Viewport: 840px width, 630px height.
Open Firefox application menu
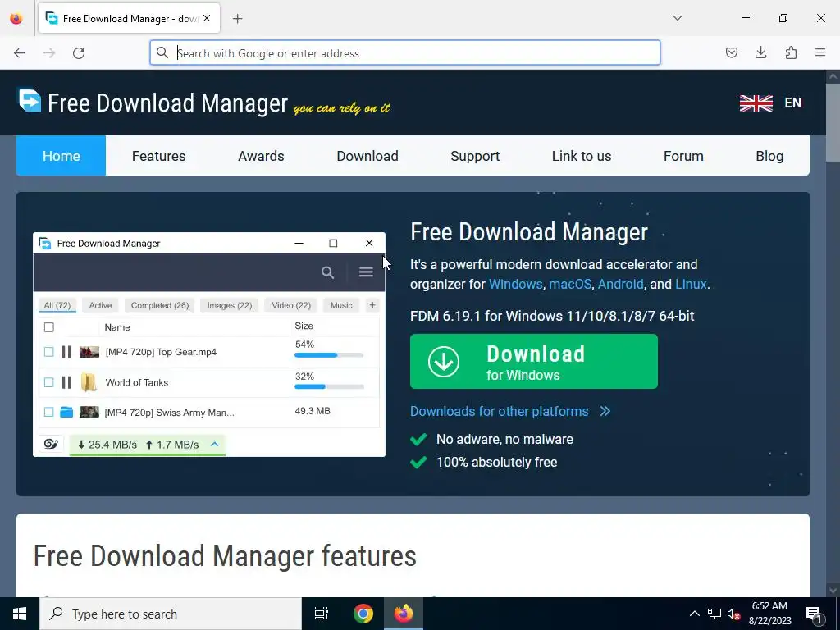click(820, 52)
